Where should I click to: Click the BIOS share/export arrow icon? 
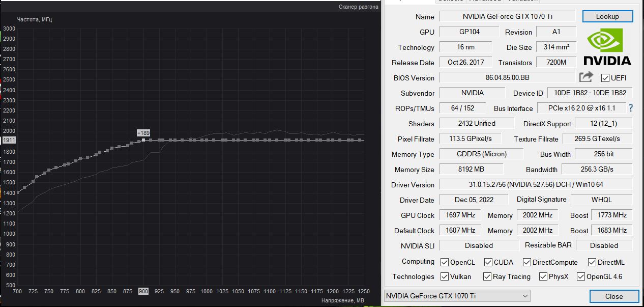click(586, 77)
